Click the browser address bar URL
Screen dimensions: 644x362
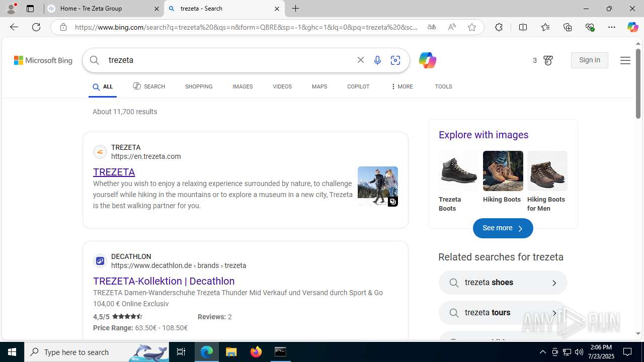[247, 27]
